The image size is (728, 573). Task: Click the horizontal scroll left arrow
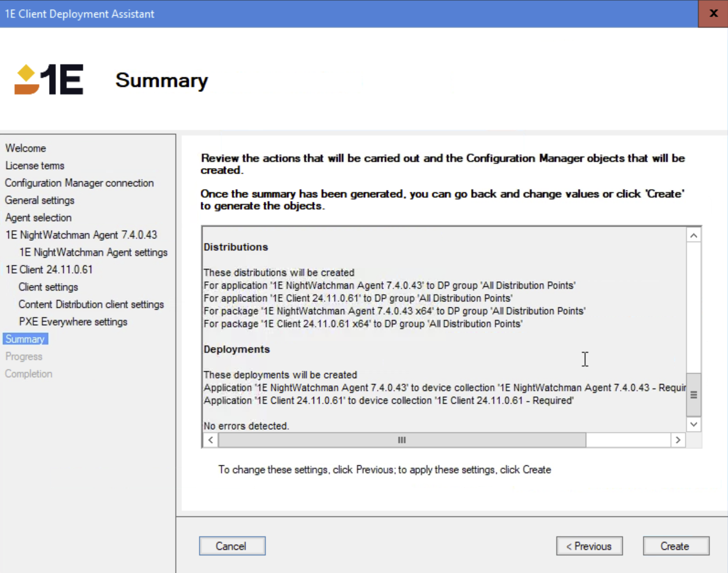click(211, 440)
